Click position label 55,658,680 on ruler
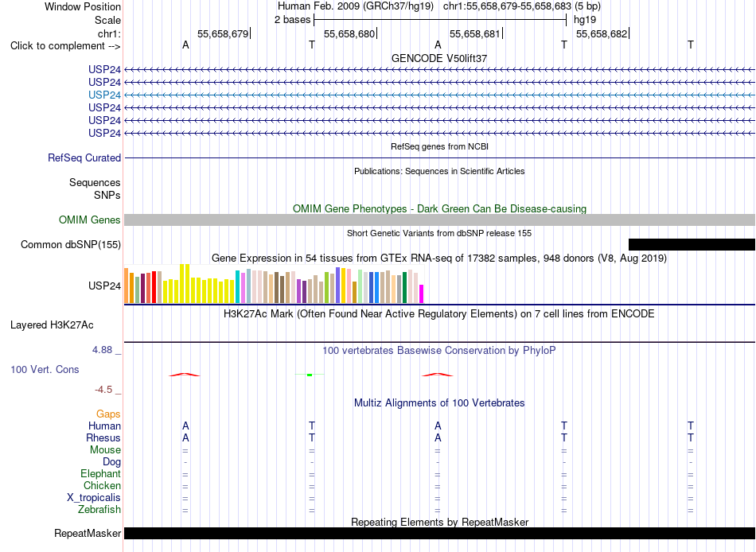The width and height of the screenshot is (756, 552). tap(349, 33)
